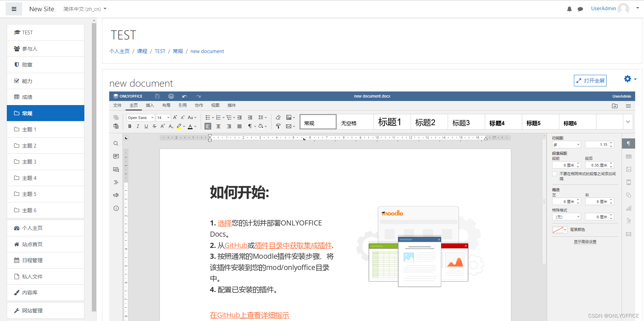
Task: Open the notifications bell
Action: (x=569, y=9)
